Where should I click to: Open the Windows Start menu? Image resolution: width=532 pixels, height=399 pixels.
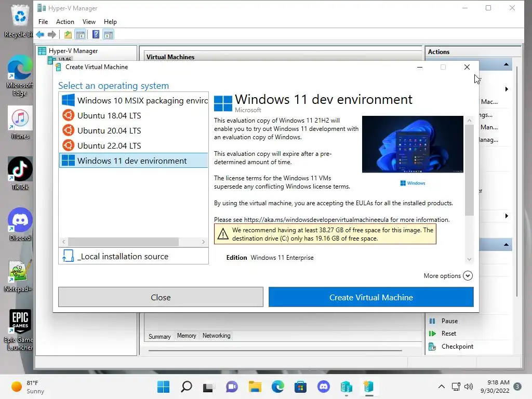[163, 387]
